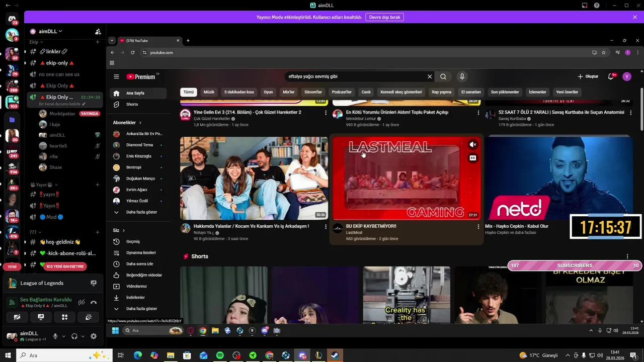Image resolution: width=644 pixels, height=362 pixels.
Task: Clear the YouTube search box text
Action: tap(430, 77)
